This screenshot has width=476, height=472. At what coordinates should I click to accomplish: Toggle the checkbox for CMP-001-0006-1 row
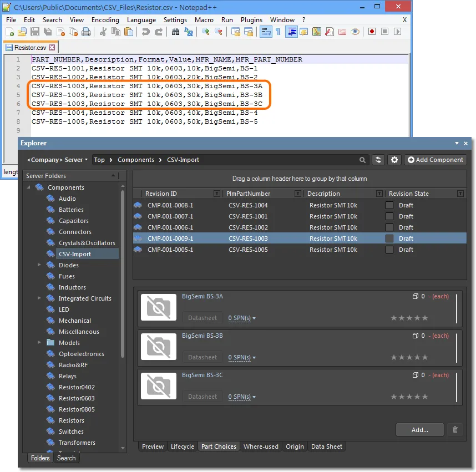pos(389,227)
